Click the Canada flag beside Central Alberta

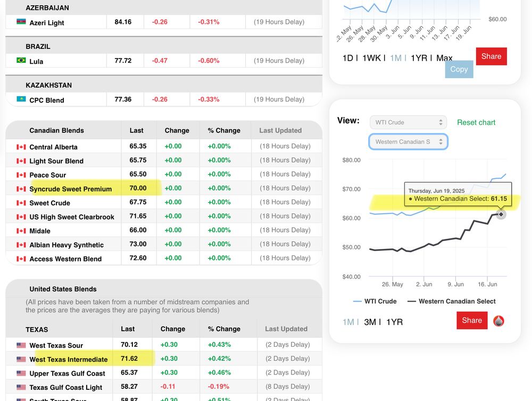tap(21, 147)
